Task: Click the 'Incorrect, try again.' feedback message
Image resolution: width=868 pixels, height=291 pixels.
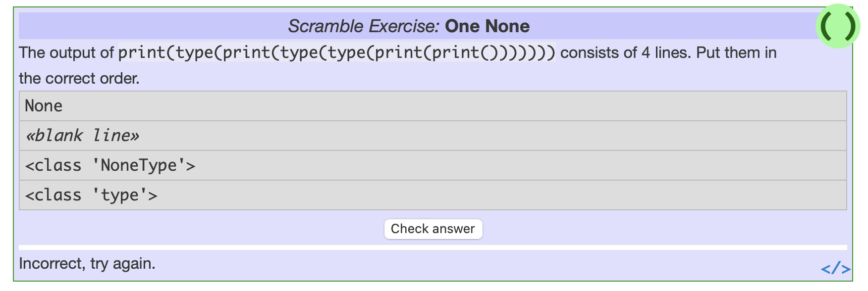Action: pos(87,264)
